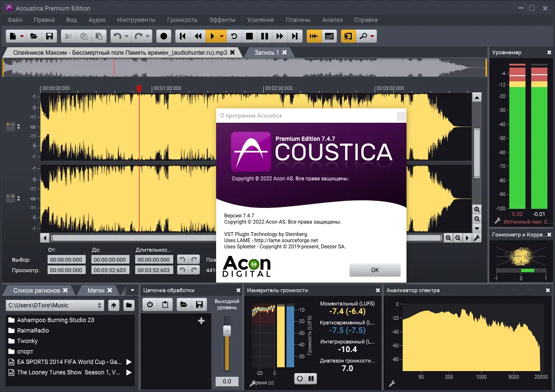Close the Олейников Максим mp3 tab

tap(232, 52)
